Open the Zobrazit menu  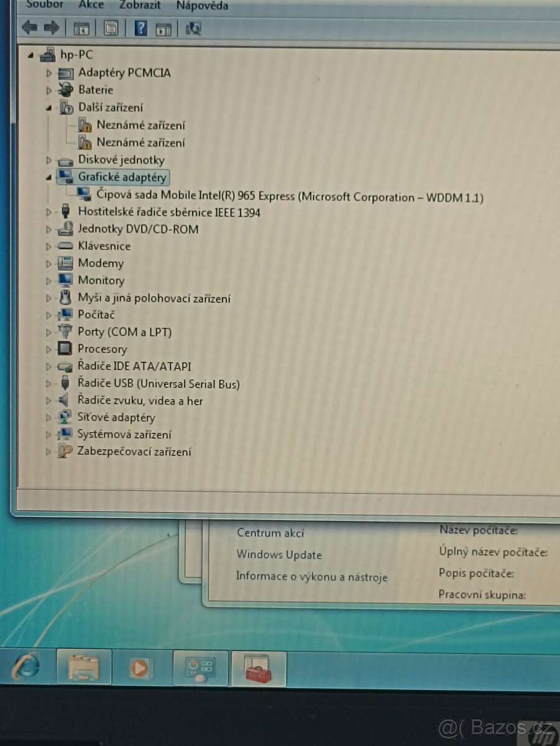tap(140, 5)
